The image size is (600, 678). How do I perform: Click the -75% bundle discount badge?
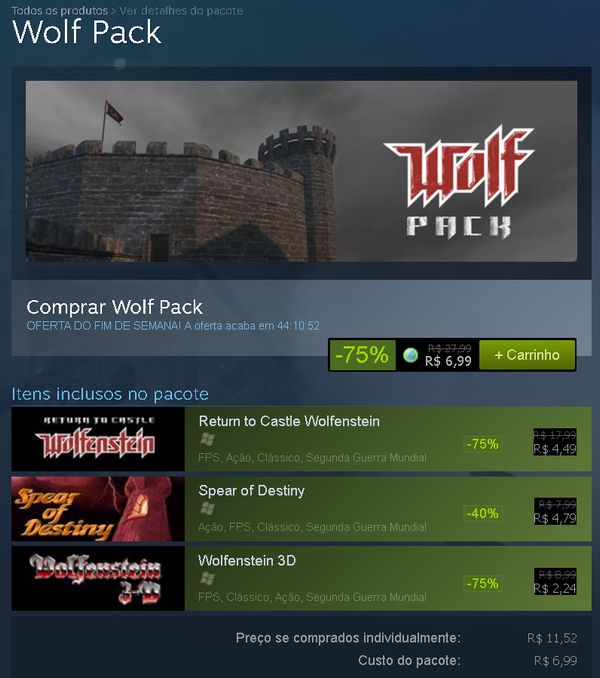[x=362, y=355]
